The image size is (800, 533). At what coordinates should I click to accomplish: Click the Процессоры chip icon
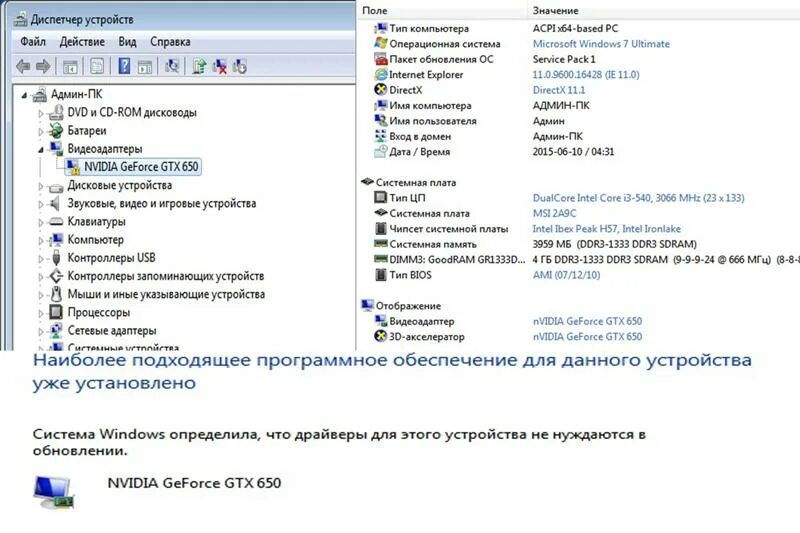56,312
